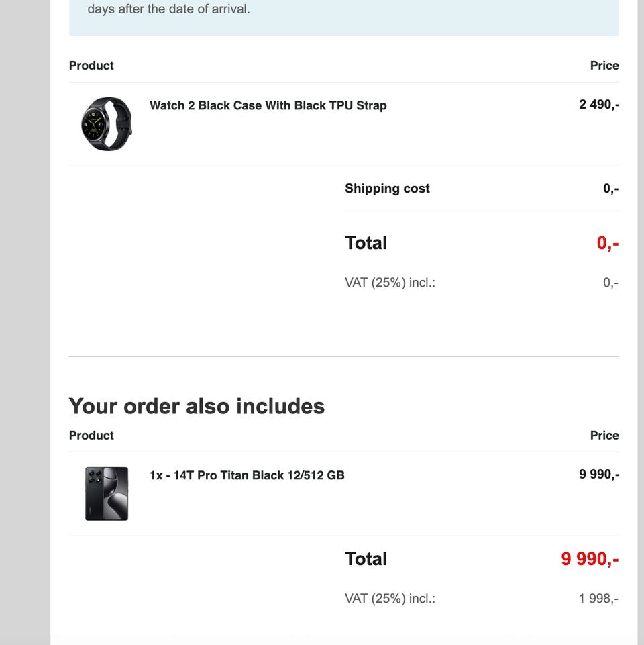Click the 0,- VAT amount value
644x645 pixels.
pos(610,283)
